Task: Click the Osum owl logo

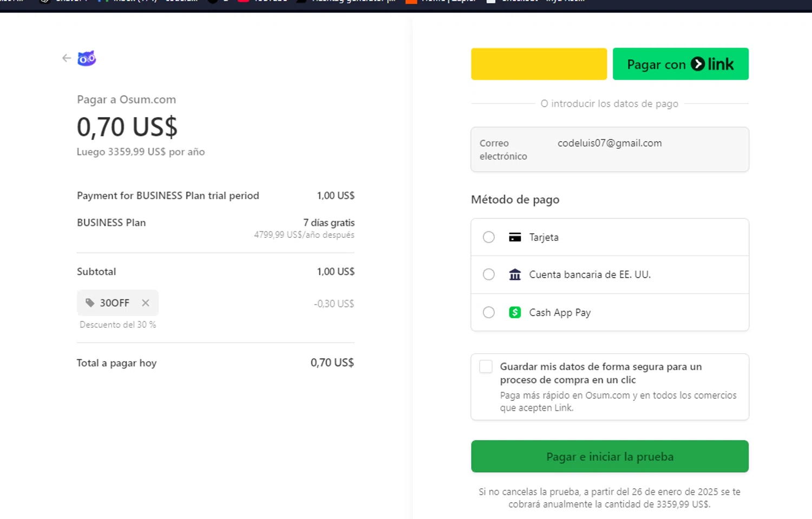Action: (87, 58)
